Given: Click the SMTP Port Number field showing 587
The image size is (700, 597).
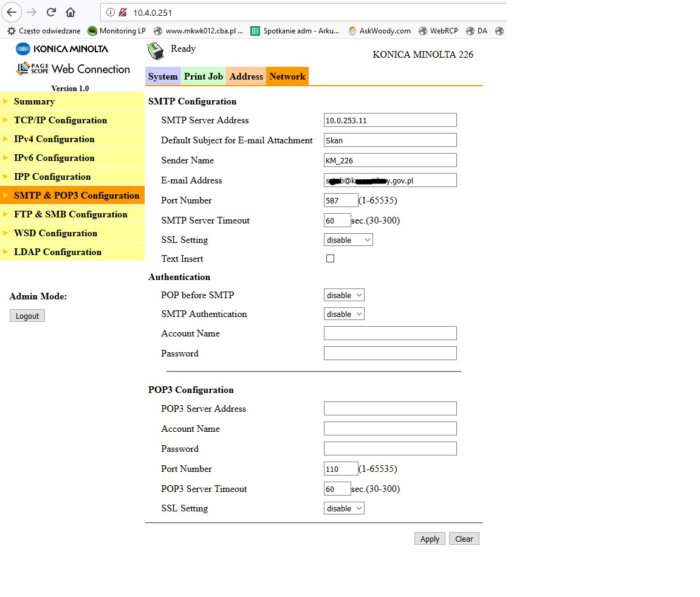Looking at the screenshot, I should (x=341, y=200).
